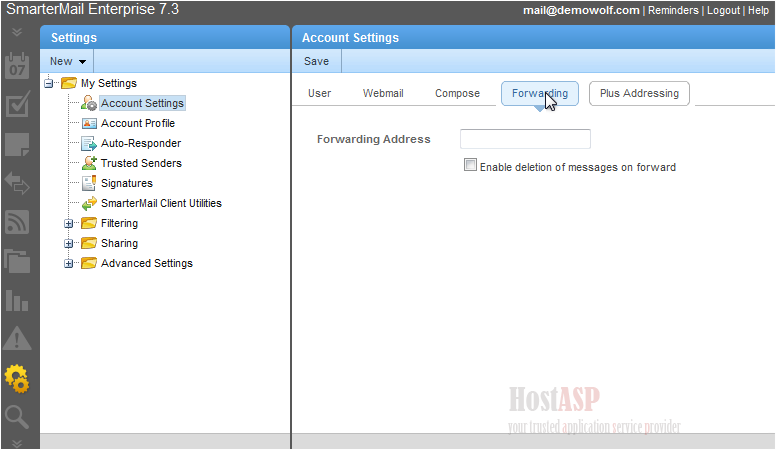Select Trusted Senders in the tree

pyautogui.click(x=141, y=163)
